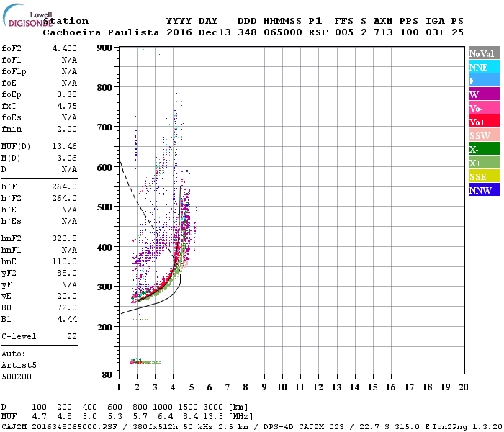This screenshot has width=504, height=432.
Task: Click the CAJ2M_2016348065000.RSF file name
Action: 60,427
